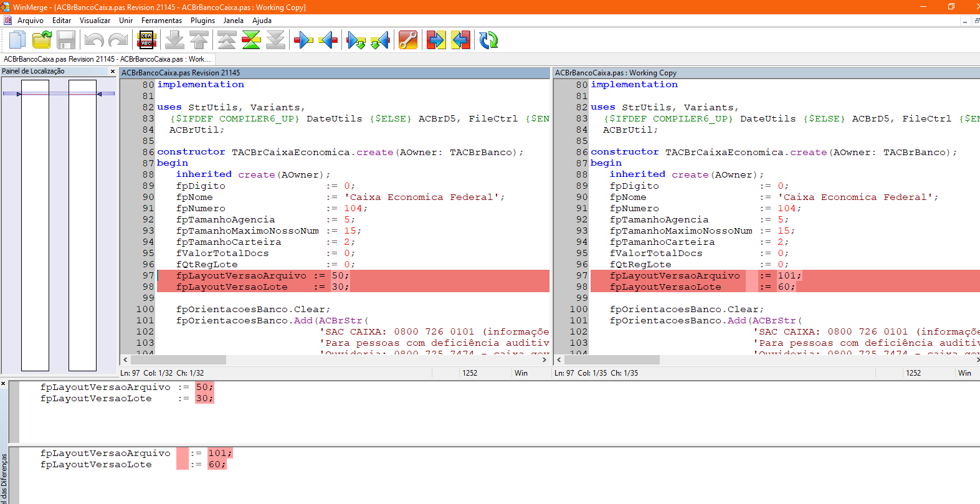Open the Plugins menu
Image resolution: width=980 pixels, height=504 pixels.
tap(202, 21)
